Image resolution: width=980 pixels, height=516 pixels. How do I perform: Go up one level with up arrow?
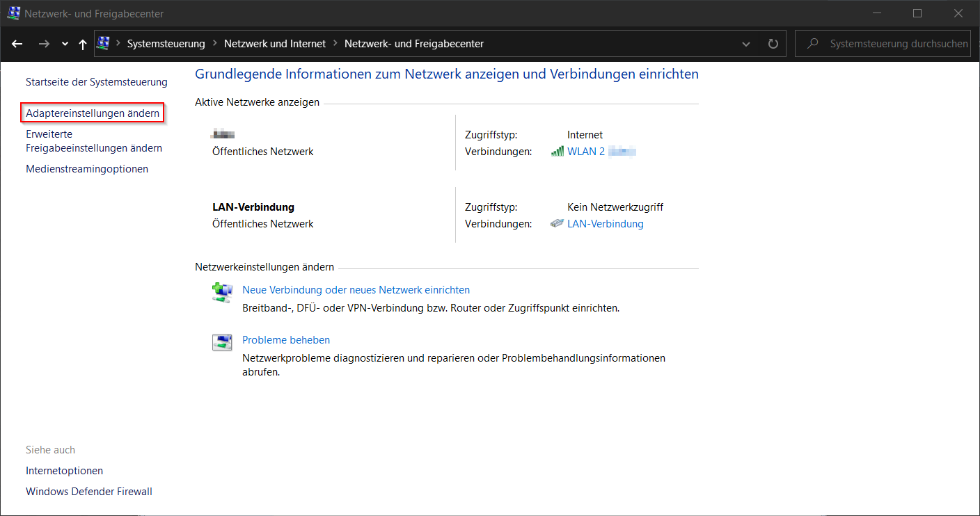click(x=83, y=44)
